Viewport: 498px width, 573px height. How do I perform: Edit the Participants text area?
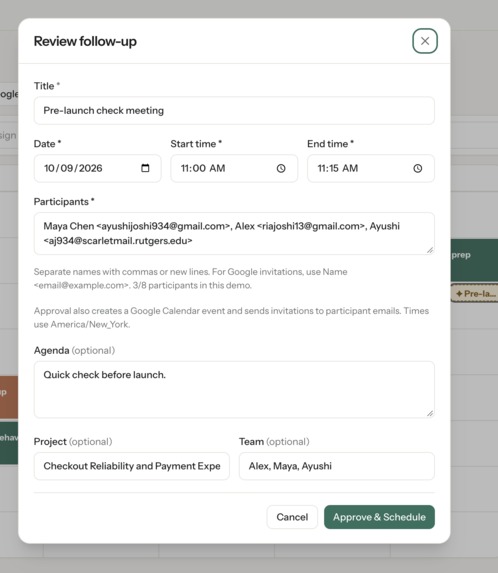click(x=234, y=234)
